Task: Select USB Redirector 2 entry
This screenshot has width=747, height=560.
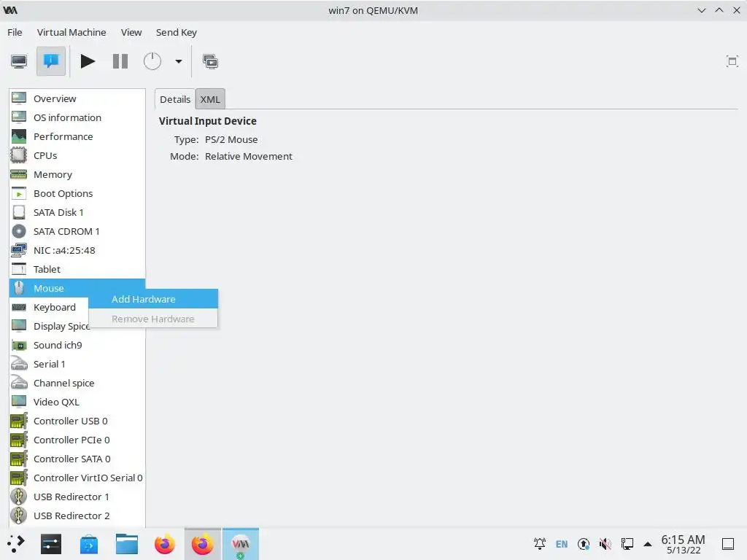Action: click(x=77, y=516)
